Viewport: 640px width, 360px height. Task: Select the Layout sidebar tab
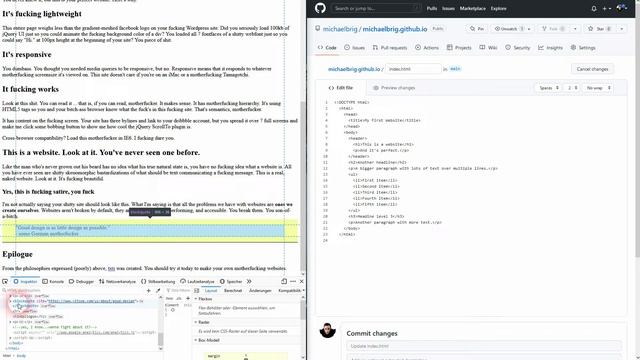[x=211, y=291]
